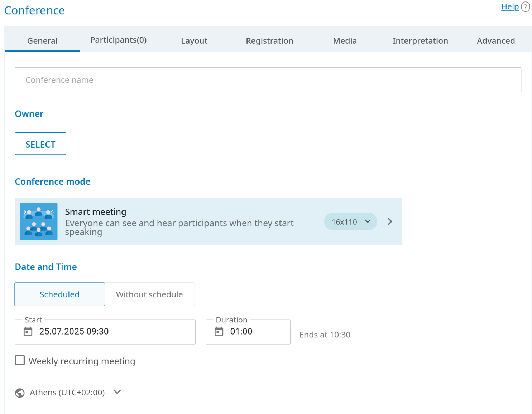Go to the Registration tab

[269, 41]
